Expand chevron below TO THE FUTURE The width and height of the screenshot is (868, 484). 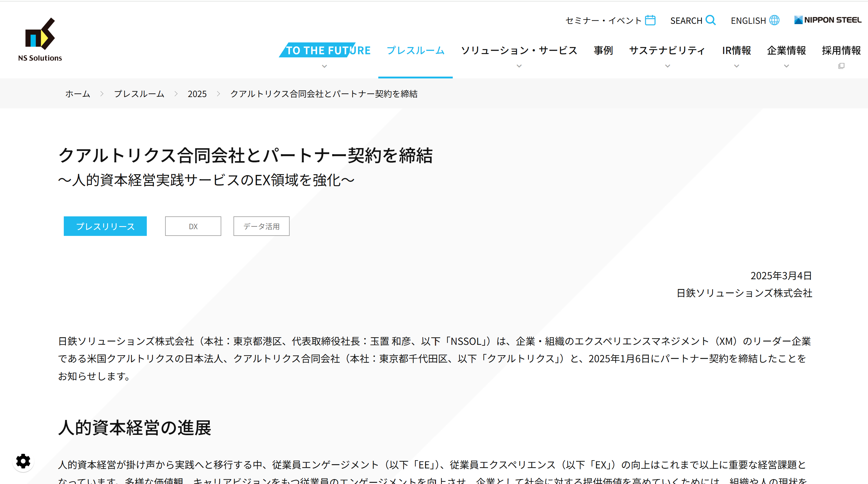pos(324,66)
